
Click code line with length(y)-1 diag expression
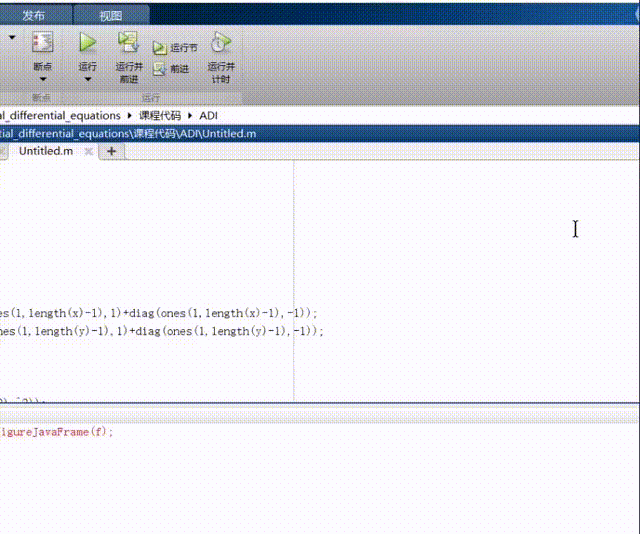point(161,331)
